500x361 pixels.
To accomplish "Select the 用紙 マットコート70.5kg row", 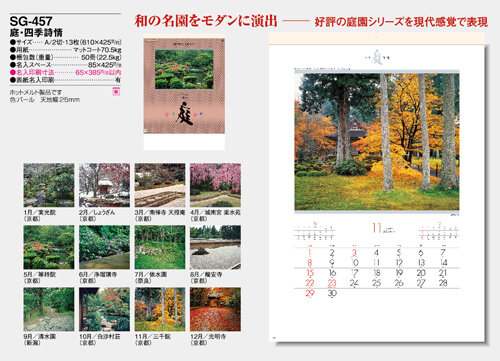I will pyautogui.click(x=65, y=50).
